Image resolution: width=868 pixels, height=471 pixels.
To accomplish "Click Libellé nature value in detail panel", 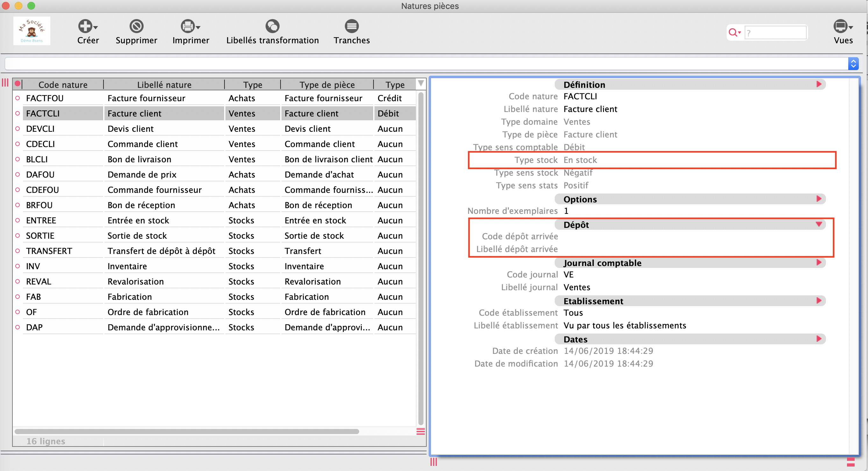I will click(590, 109).
